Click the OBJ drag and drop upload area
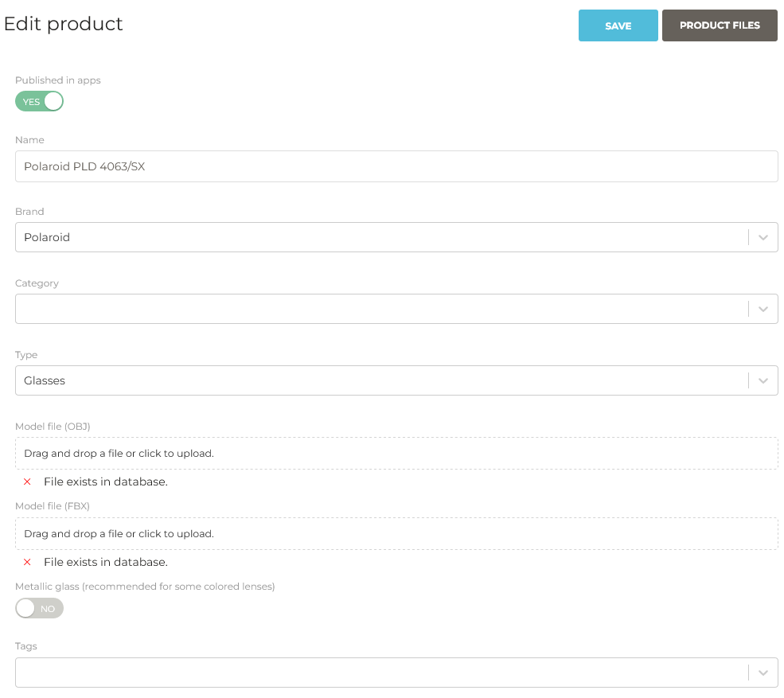The height and width of the screenshot is (698, 784). (396, 453)
